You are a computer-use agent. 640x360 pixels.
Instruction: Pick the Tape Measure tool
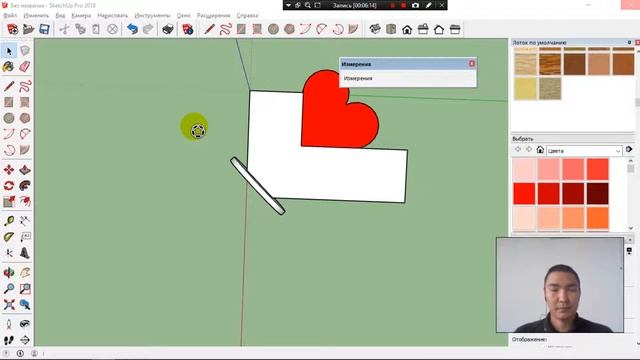click(x=9, y=221)
